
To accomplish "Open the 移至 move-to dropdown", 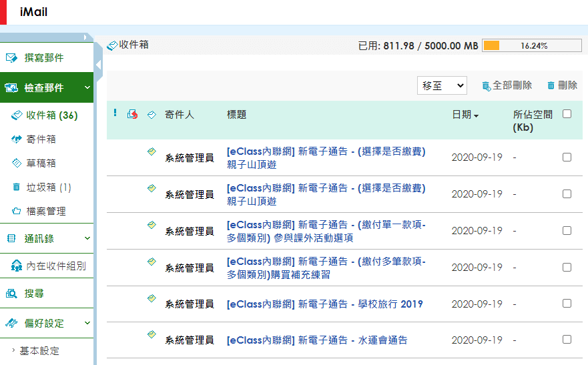I will tap(442, 85).
